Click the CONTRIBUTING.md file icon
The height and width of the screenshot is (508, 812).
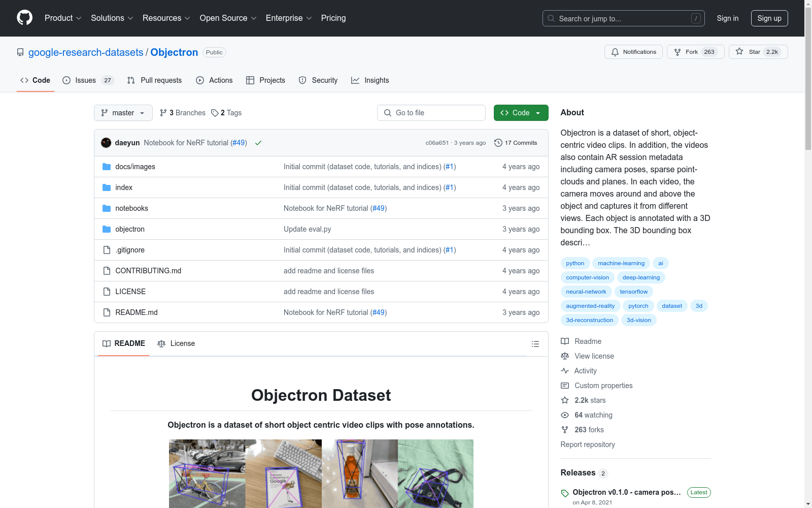107,271
